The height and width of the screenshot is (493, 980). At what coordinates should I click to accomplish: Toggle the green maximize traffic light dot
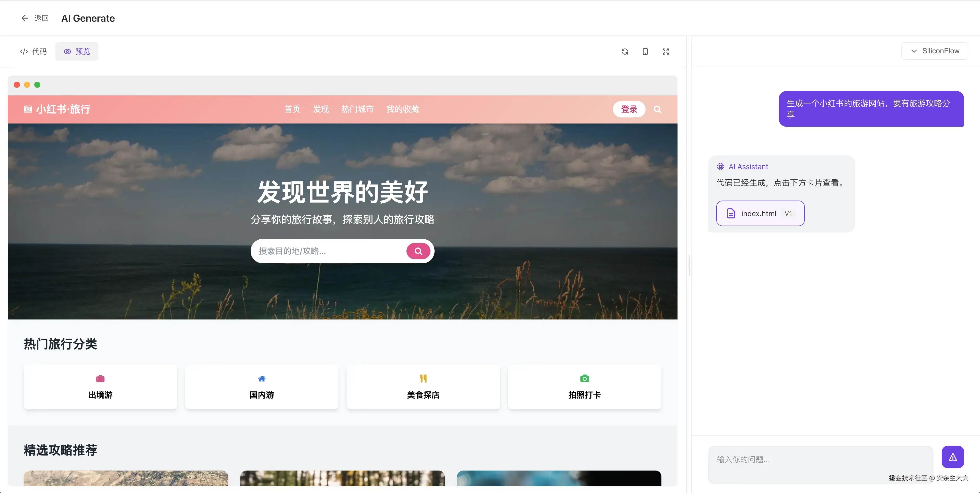(x=37, y=84)
